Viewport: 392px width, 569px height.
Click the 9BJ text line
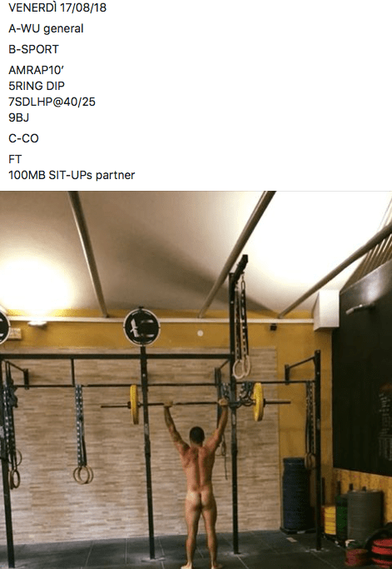18,118
